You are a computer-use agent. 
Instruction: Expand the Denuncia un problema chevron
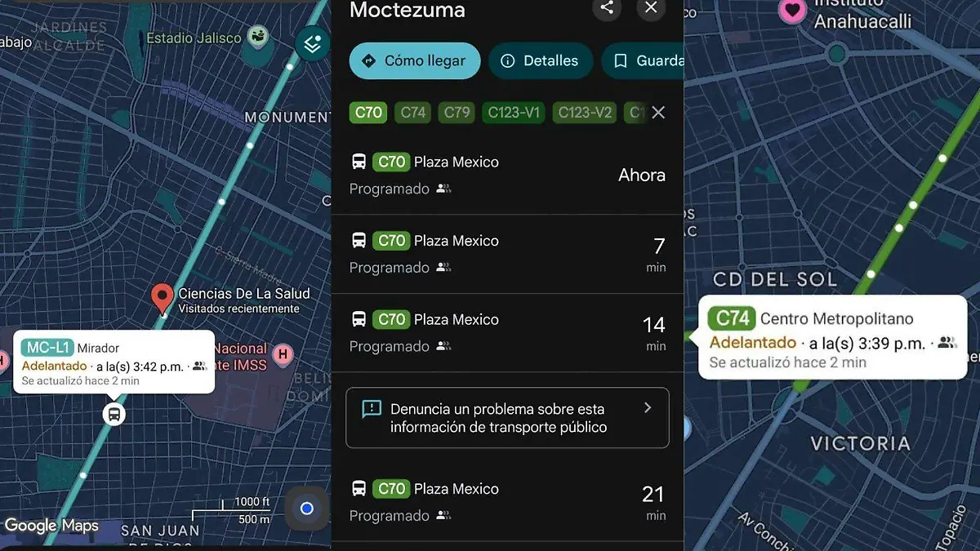click(x=648, y=407)
